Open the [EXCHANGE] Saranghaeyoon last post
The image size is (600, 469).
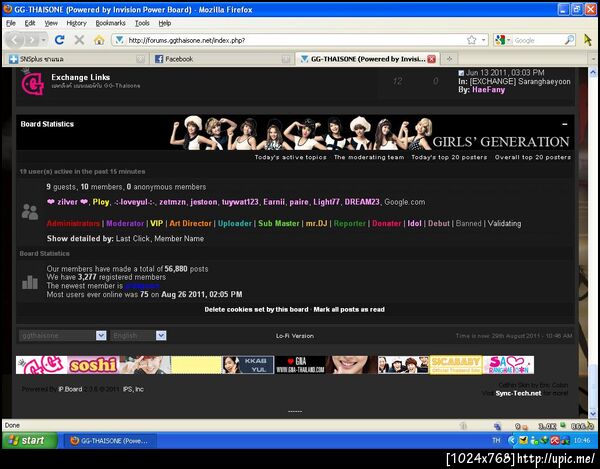click(520, 81)
